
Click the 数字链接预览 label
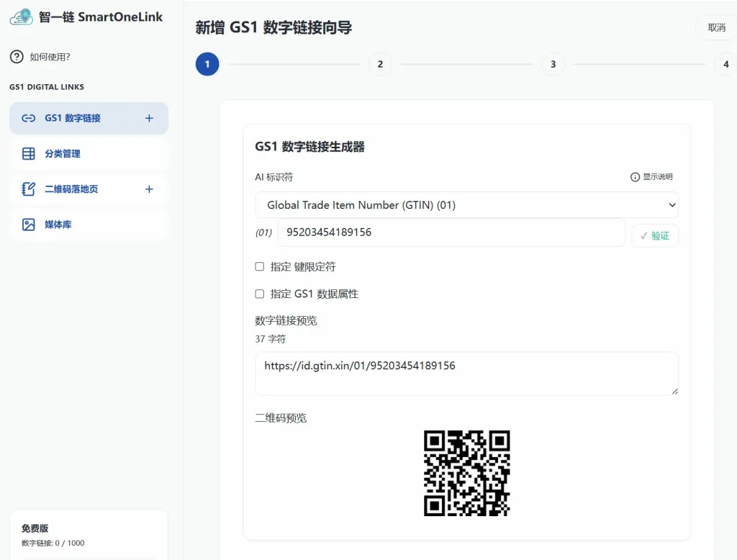tap(286, 321)
